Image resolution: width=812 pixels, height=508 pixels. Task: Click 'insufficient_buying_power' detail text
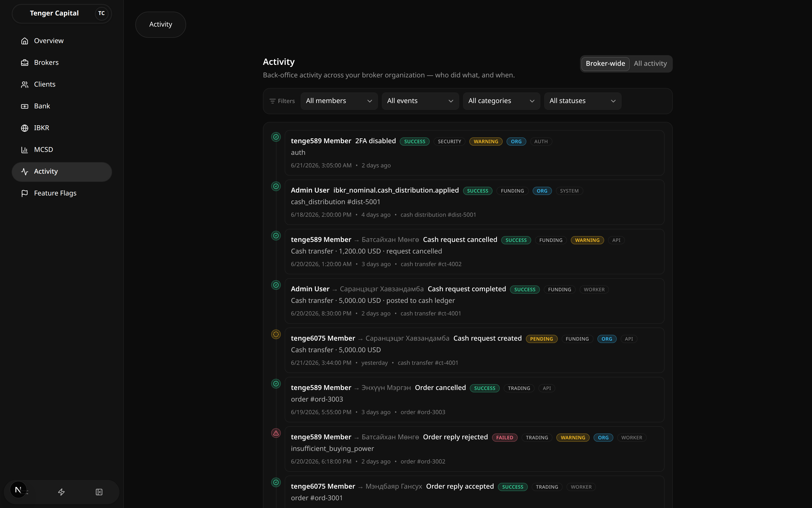[x=332, y=448]
